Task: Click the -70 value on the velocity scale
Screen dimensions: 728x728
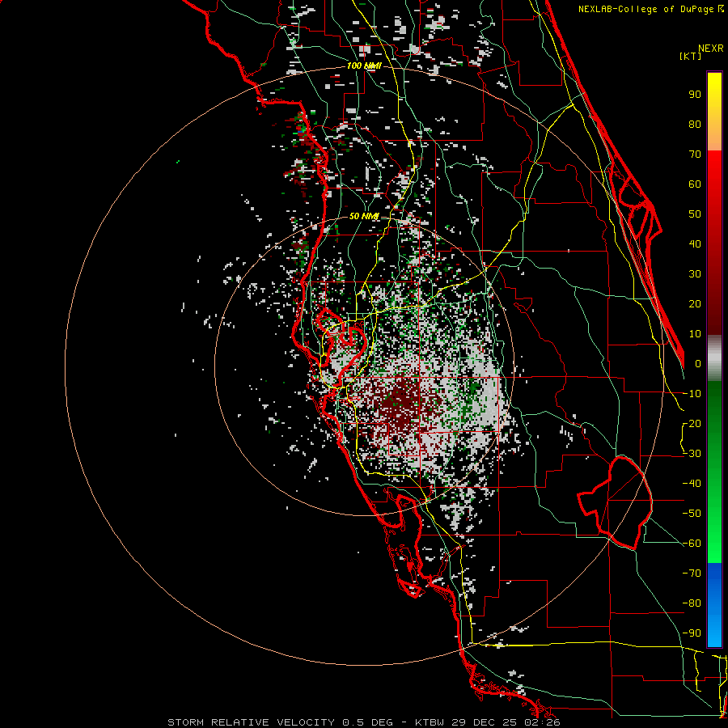Action: click(692, 574)
